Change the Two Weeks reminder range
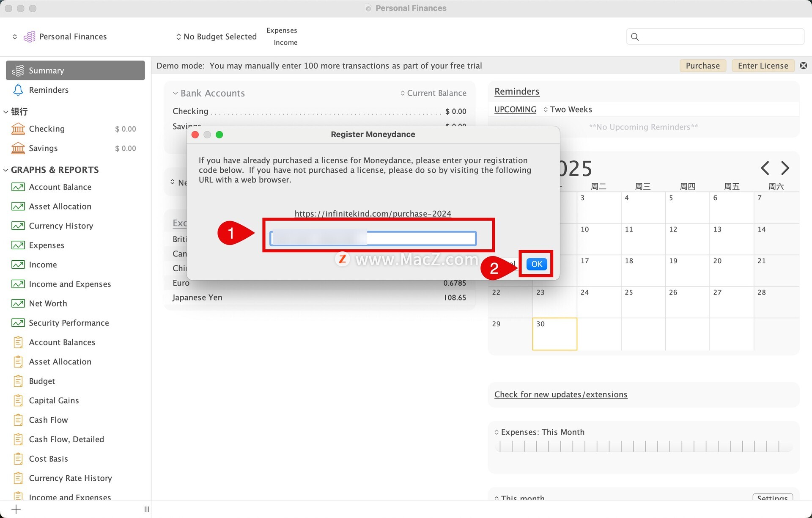The width and height of the screenshot is (812, 518). coord(568,110)
